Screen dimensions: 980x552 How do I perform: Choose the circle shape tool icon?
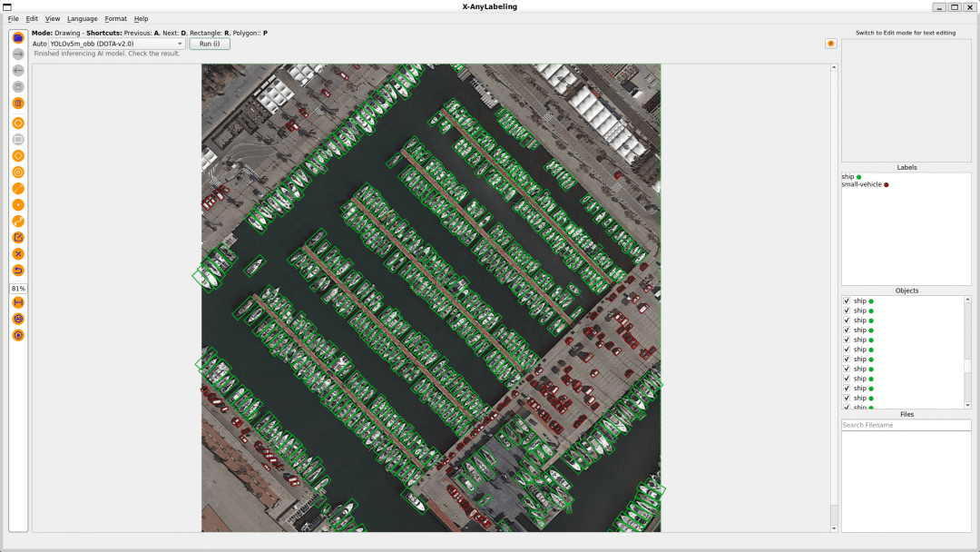pos(18,172)
